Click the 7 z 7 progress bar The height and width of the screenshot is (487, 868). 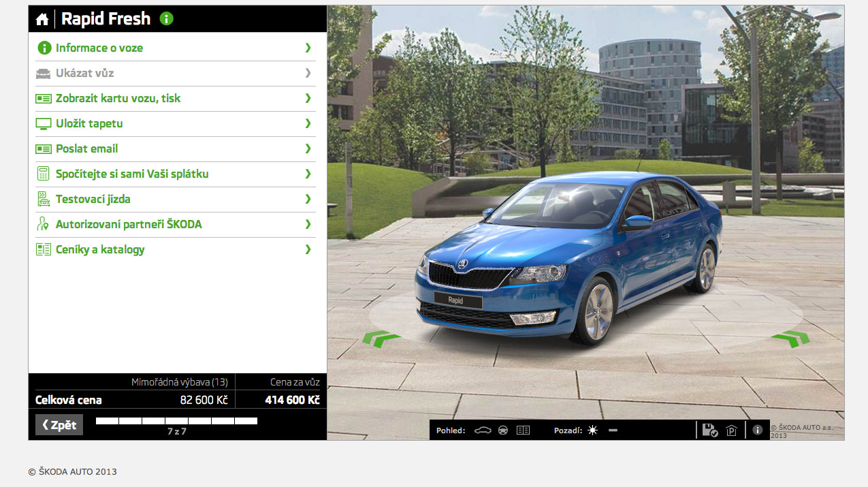pyautogui.click(x=176, y=421)
